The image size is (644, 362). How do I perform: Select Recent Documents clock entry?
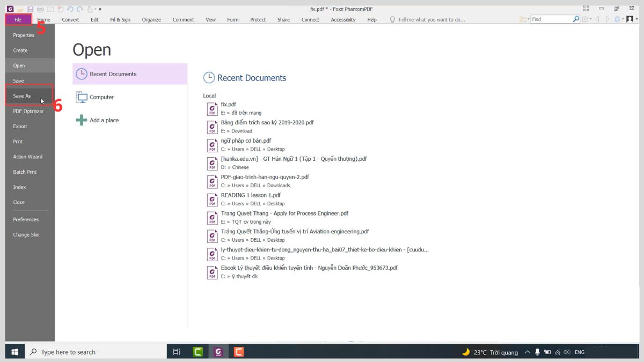[130, 74]
